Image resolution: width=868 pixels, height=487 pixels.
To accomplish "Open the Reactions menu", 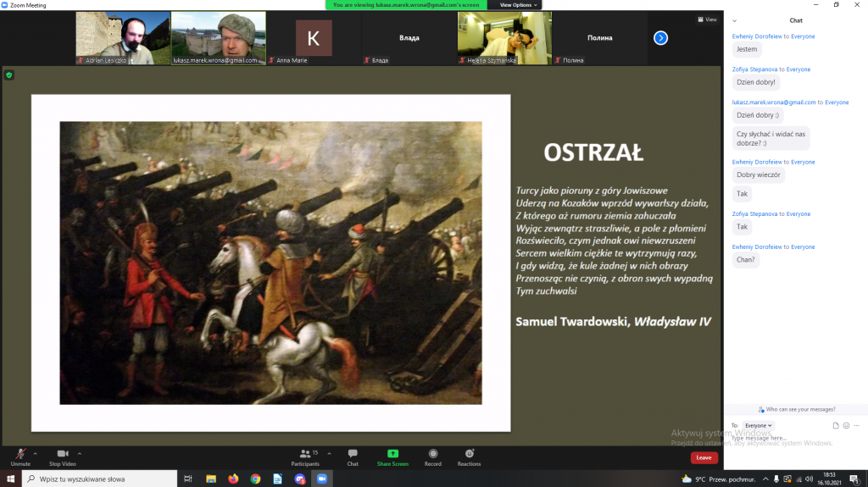I will coord(469,457).
